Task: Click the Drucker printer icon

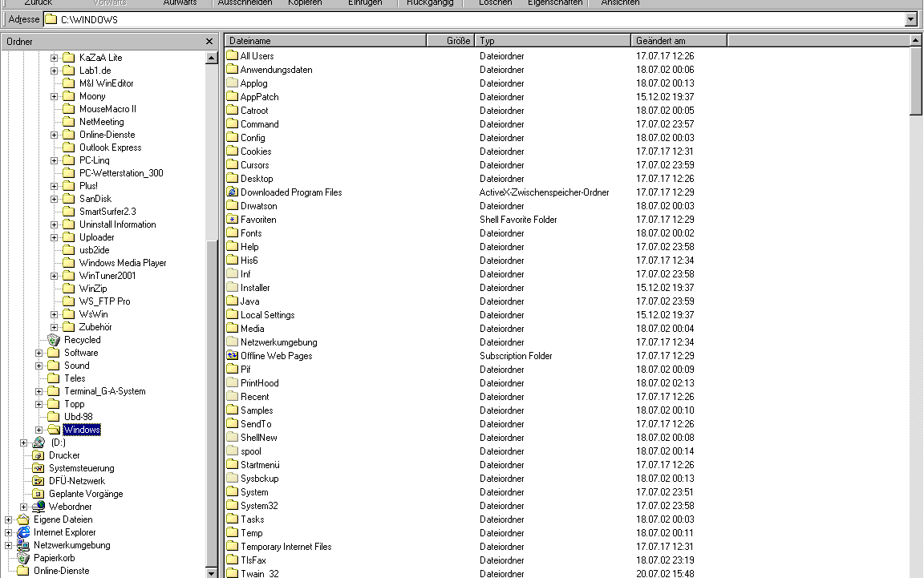Action: point(38,455)
